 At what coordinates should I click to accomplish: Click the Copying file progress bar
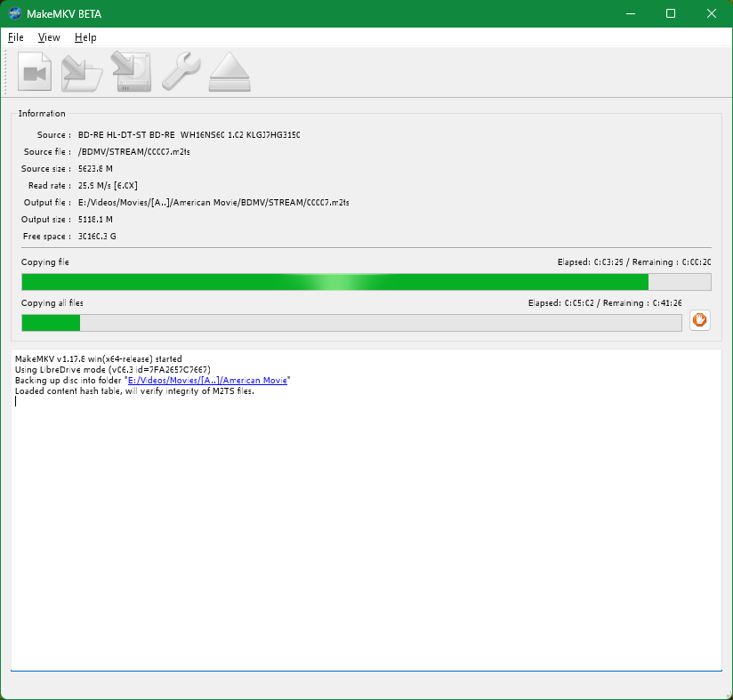[x=366, y=282]
